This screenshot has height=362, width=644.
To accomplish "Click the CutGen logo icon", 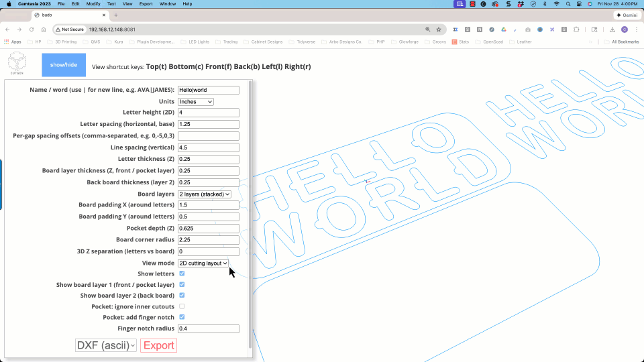I will click(x=17, y=65).
